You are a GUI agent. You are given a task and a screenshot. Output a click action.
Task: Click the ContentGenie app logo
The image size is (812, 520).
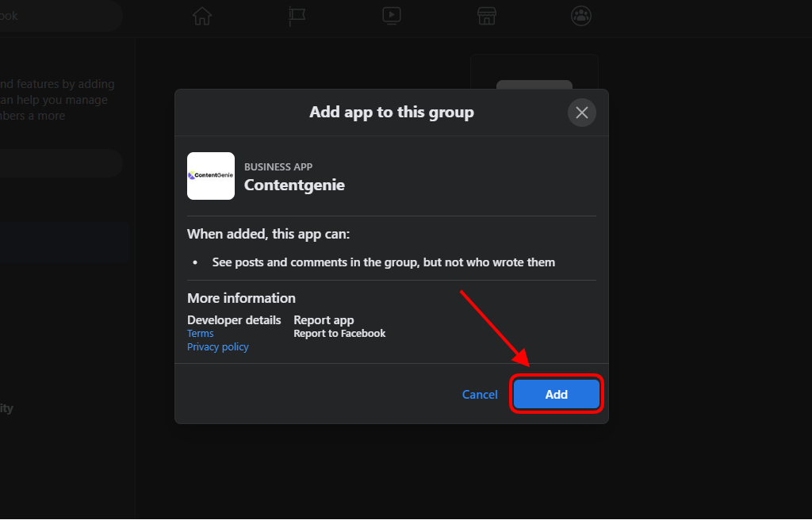click(x=211, y=176)
